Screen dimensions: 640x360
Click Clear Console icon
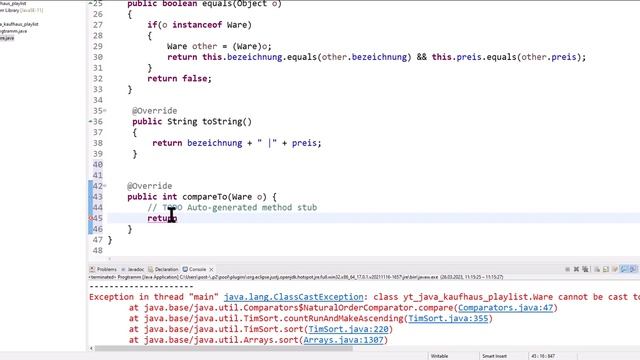point(597,269)
